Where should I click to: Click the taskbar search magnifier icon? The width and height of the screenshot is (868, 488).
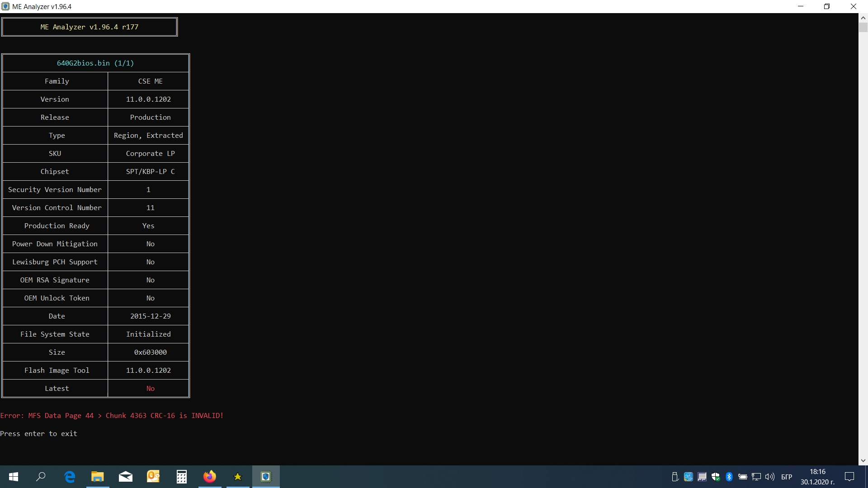(x=41, y=477)
